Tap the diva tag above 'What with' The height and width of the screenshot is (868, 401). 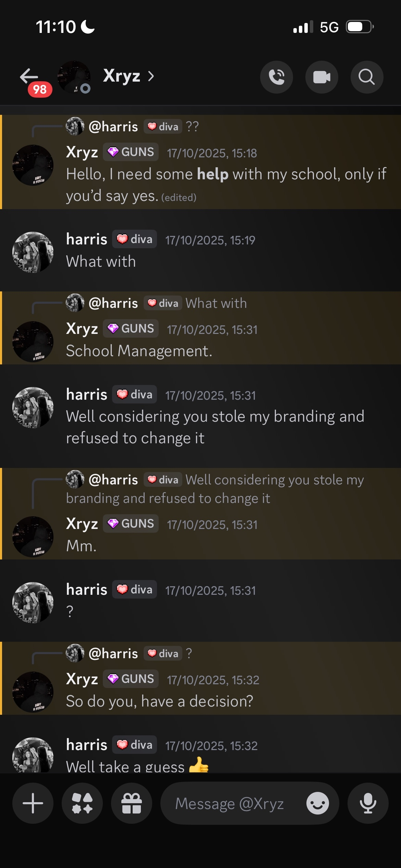[135, 239]
